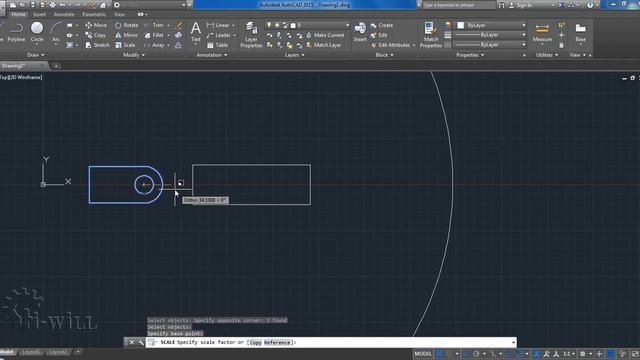Click object color swatch in Properties panel
The width and height of the screenshot is (640, 360).
pos(461,25)
